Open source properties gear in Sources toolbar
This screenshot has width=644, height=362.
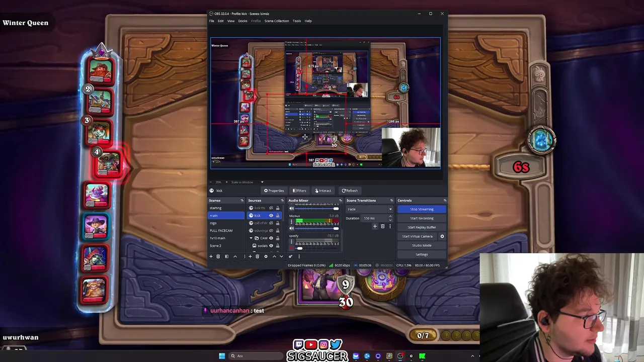point(266,256)
